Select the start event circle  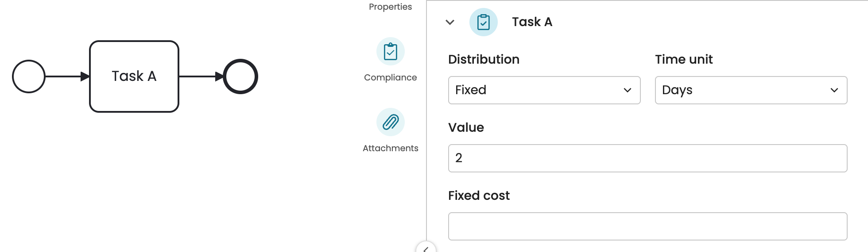[29, 76]
